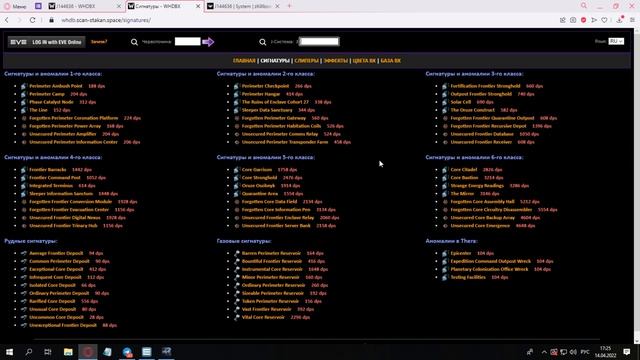Click the browser downloads icon
This screenshot has height=360, width=640.
tap(620, 20)
